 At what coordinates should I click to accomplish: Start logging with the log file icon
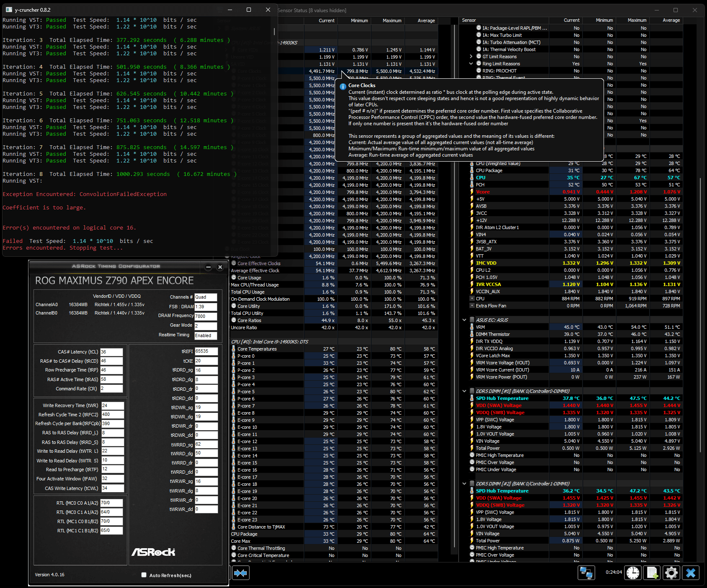pos(652,573)
